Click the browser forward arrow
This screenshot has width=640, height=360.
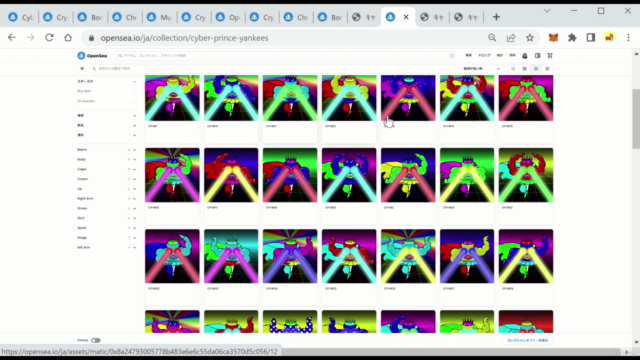coord(31,38)
